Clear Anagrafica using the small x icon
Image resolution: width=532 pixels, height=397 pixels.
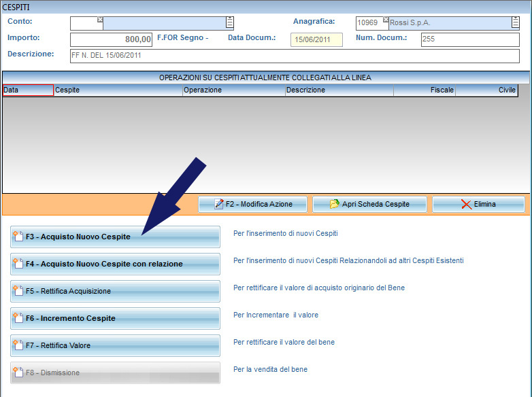click(x=385, y=20)
